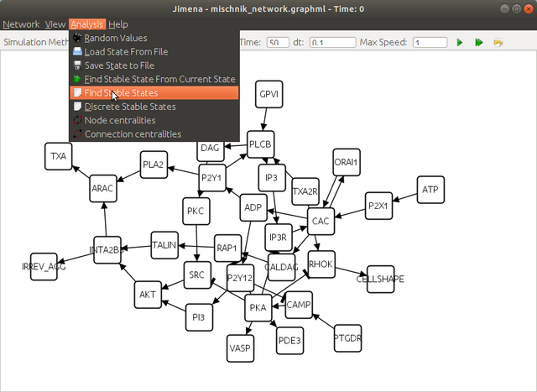Click the dice icon beside Random Values

click(78, 38)
